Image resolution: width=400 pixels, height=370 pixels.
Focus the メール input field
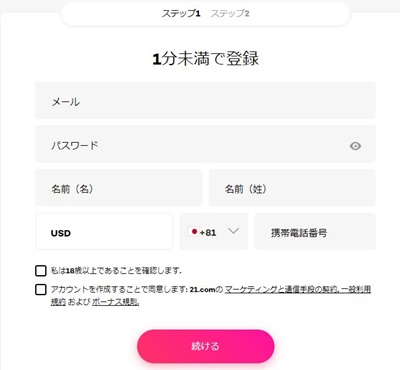[x=206, y=100]
